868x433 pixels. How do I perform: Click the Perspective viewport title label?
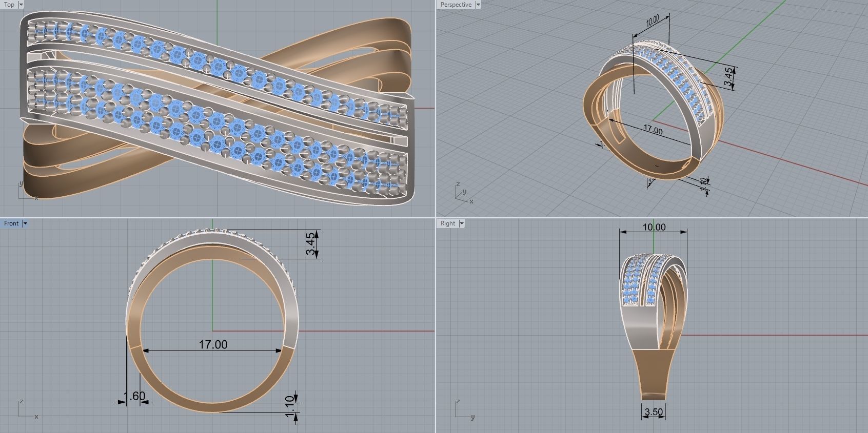(456, 5)
